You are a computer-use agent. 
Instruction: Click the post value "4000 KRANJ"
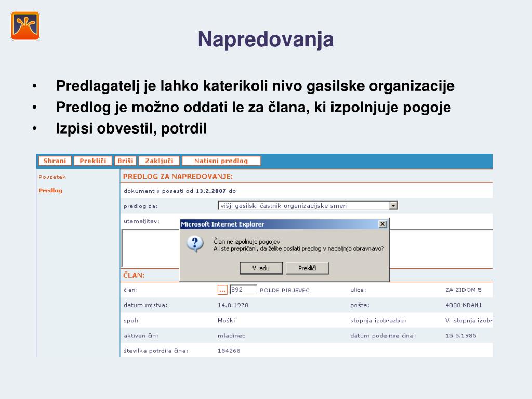(463, 305)
